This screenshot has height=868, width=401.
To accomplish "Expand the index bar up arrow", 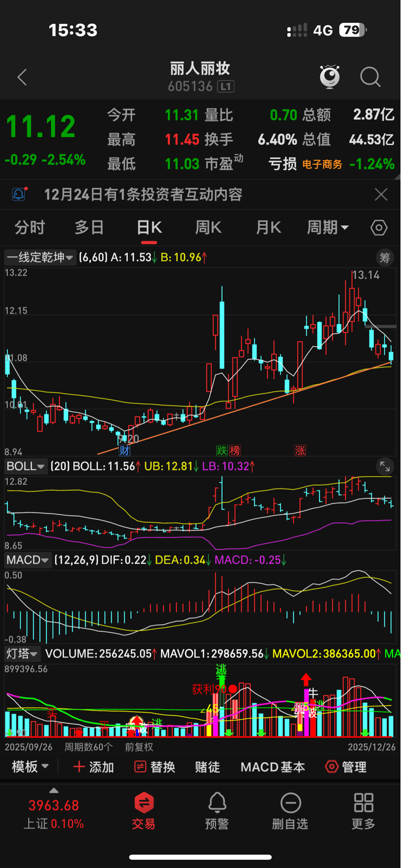I will [54, 790].
